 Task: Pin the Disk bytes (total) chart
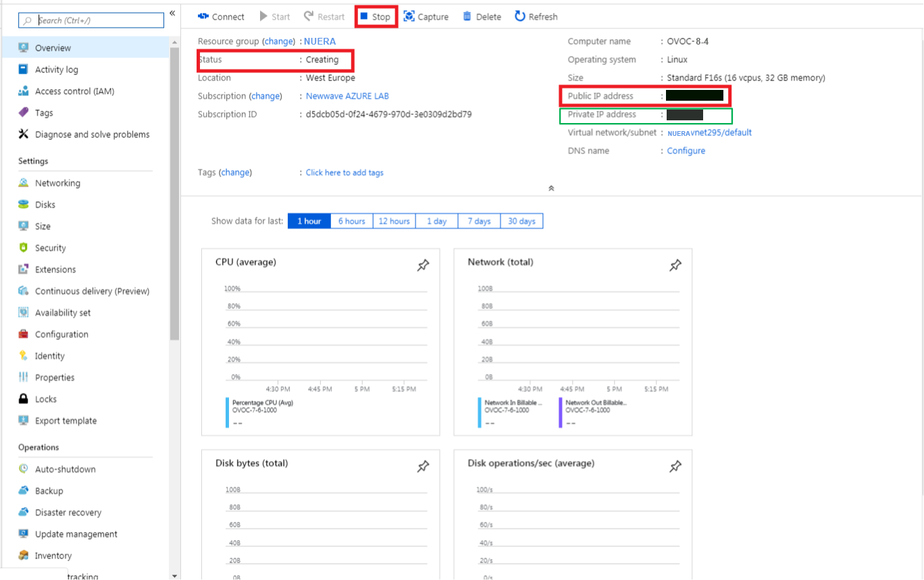pos(423,466)
